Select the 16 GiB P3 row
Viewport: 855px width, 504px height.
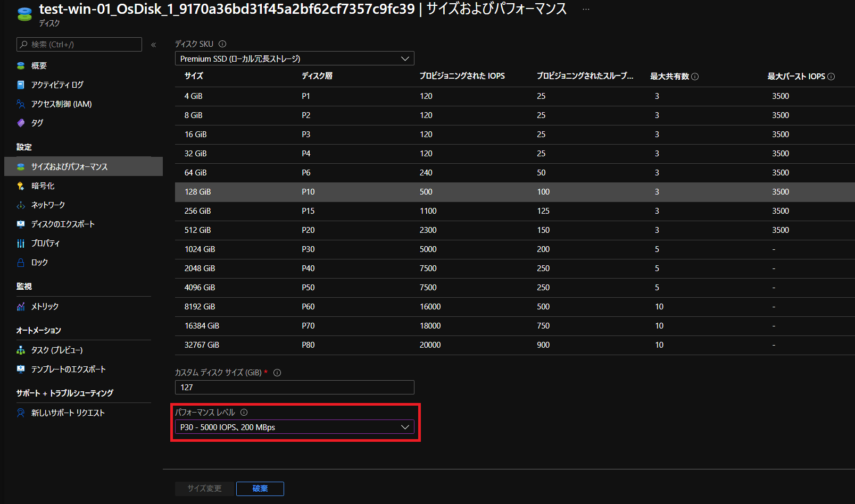pos(514,135)
